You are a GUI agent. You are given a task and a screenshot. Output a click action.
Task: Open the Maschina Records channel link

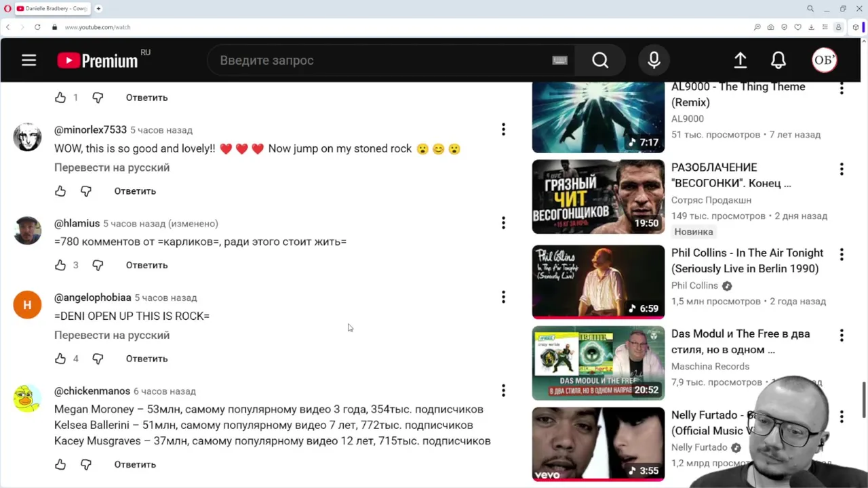pyautogui.click(x=710, y=366)
